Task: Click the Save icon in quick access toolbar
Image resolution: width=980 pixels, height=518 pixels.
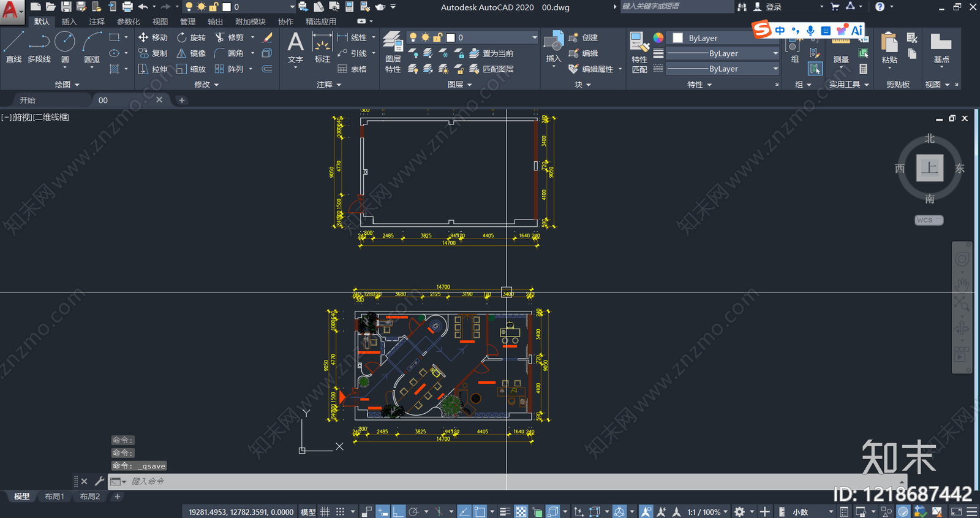Action: 66,7
